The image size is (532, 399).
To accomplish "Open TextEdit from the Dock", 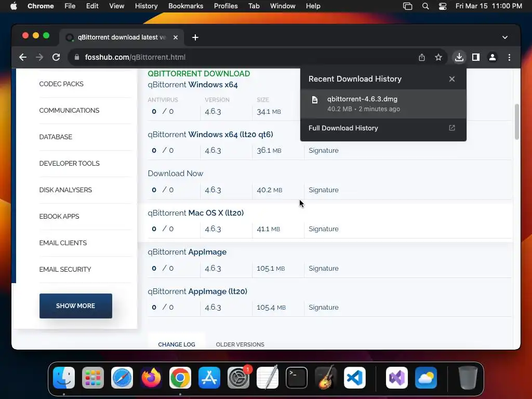I will [x=268, y=378].
